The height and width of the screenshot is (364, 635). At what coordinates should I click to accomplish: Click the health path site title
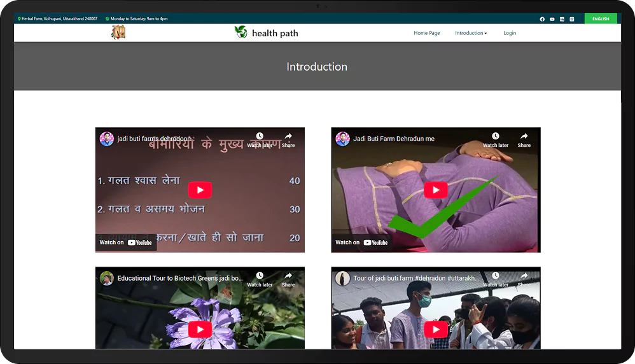tap(275, 33)
